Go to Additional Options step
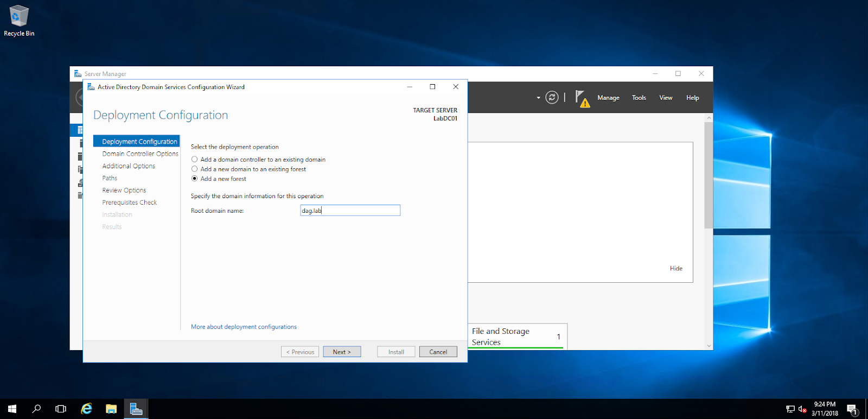 coord(129,166)
